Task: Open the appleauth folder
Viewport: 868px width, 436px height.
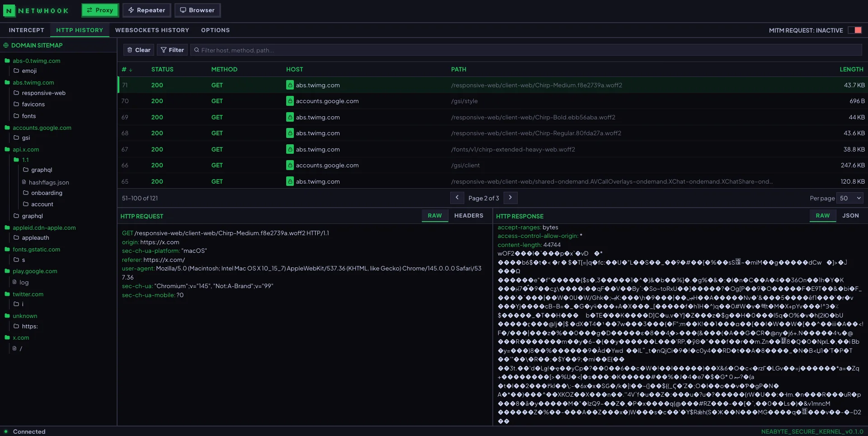Action: pos(32,237)
